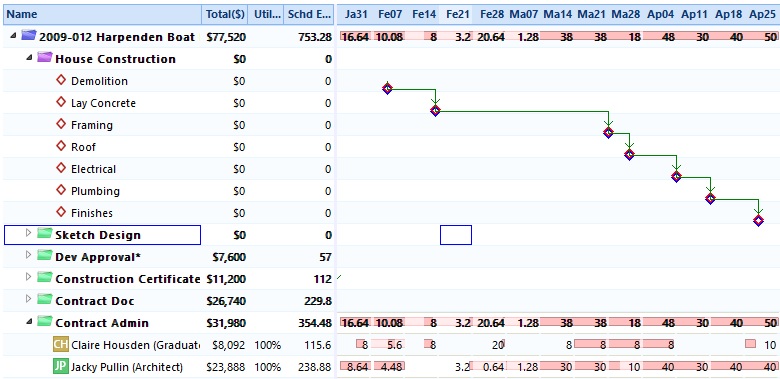Collapse the Contract Admin phase
This screenshot has height=379, width=780.
click(29, 321)
